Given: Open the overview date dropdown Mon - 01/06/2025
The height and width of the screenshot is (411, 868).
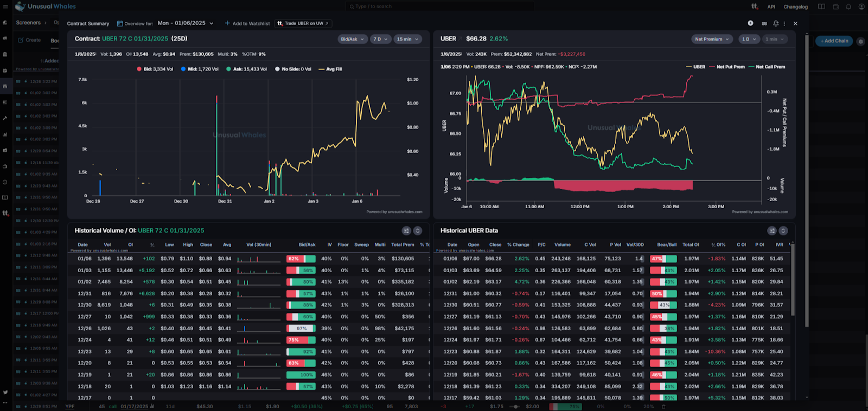Looking at the screenshot, I should pyautogui.click(x=186, y=23).
